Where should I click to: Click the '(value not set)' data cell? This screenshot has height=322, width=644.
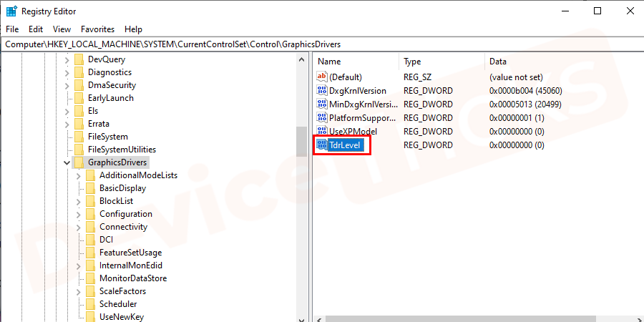(x=516, y=77)
